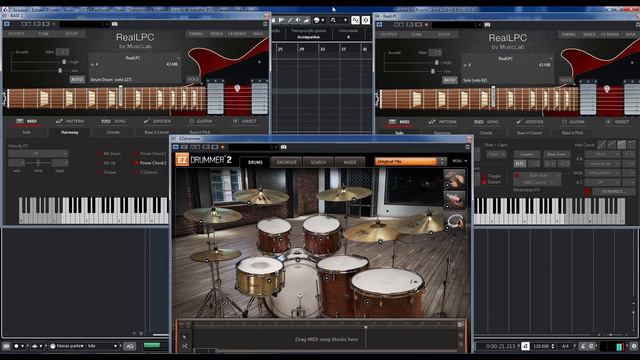
Task: Open the Original Mix preset dropdown in EZdrummer
Action: click(x=410, y=162)
